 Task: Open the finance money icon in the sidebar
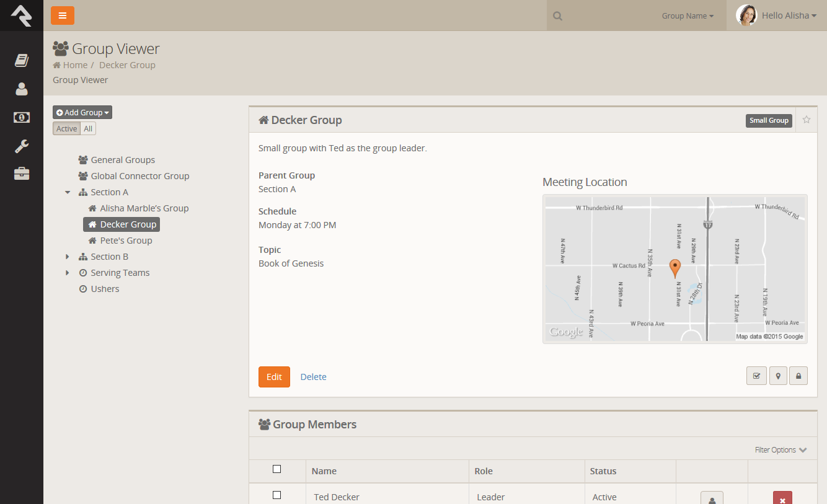pyautogui.click(x=22, y=117)
